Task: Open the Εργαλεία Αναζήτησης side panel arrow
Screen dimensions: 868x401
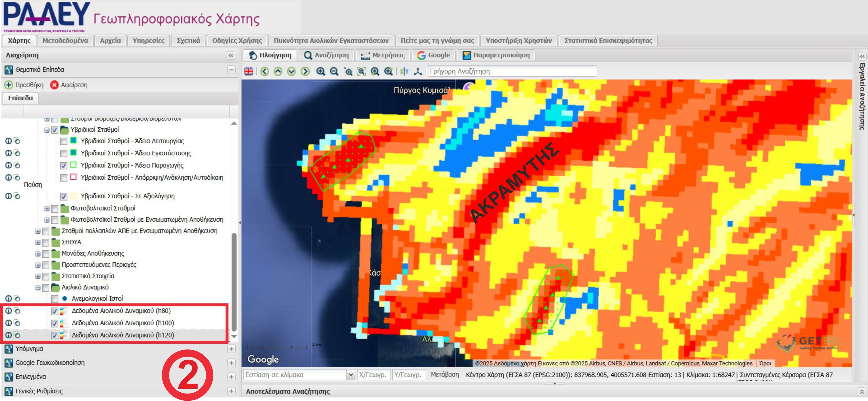Action: [862, 56]
